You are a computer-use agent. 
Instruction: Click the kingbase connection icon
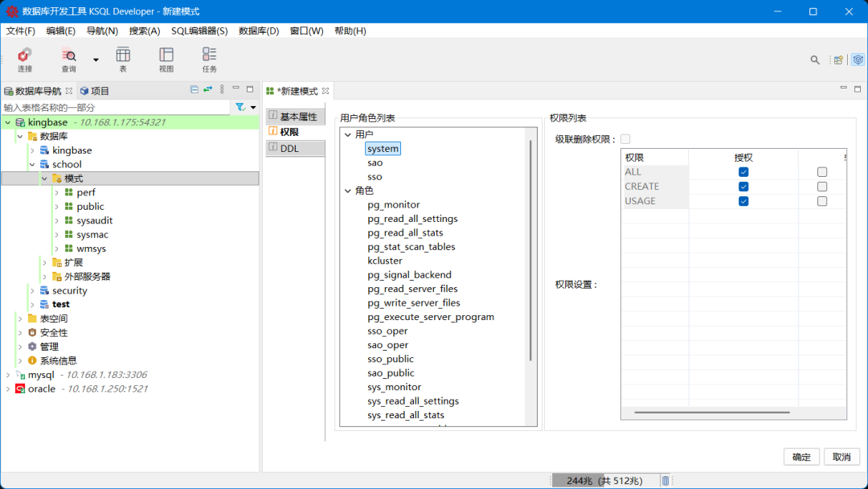tap(20, 122)
